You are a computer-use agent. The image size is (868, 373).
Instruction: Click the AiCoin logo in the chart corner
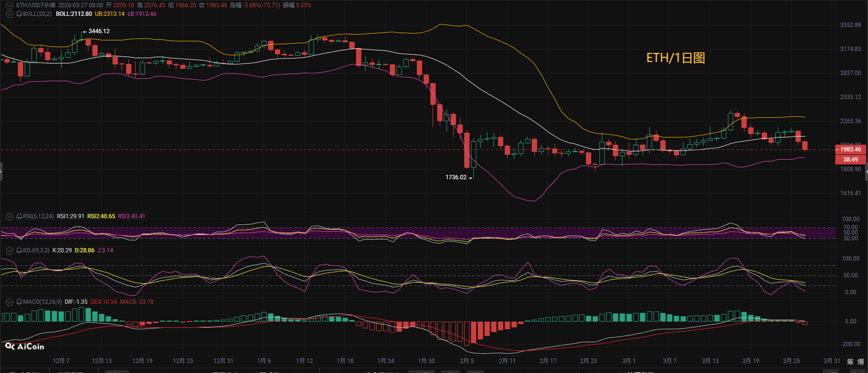[25, 346]
